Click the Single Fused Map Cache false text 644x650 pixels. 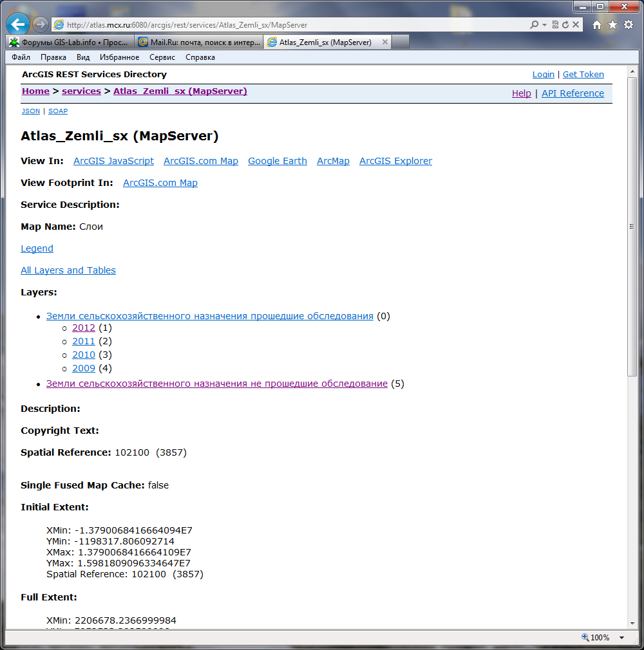click(x=95, y=485)
